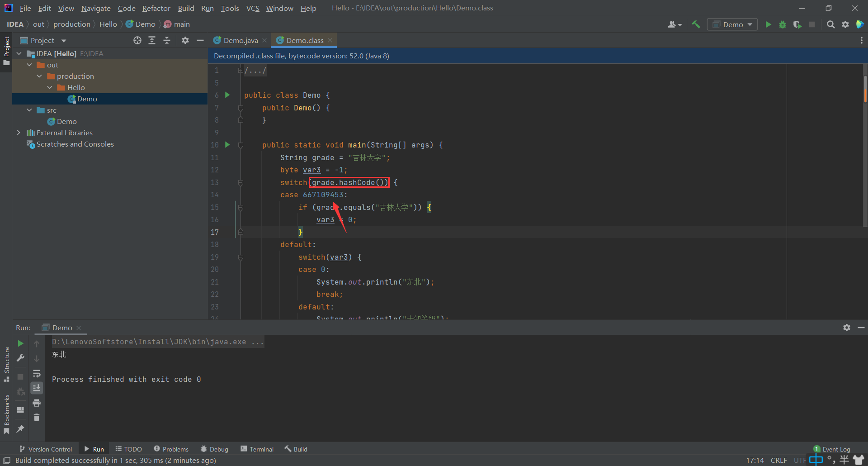868x466 pixels.
Task: Collapse the IDEA [Hello] root node
Action: (19, 53)
